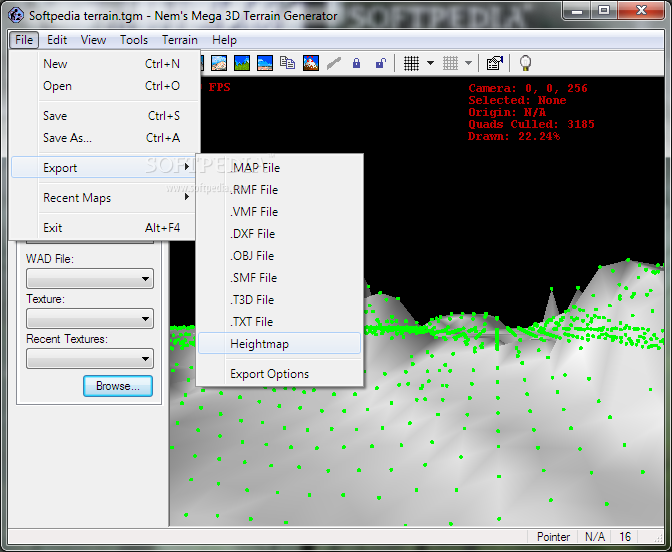Open the black grid dropdown arrow

click(x=430, y=63)
